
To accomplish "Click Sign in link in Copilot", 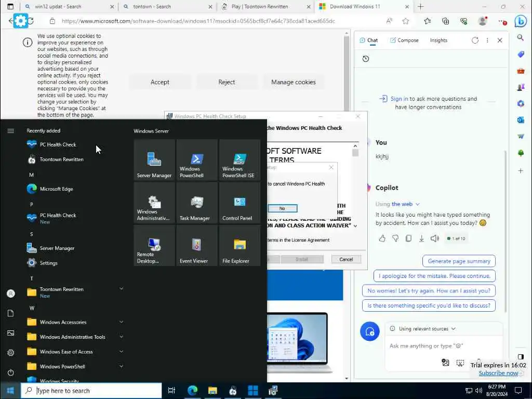I will [x=400, y=99].
